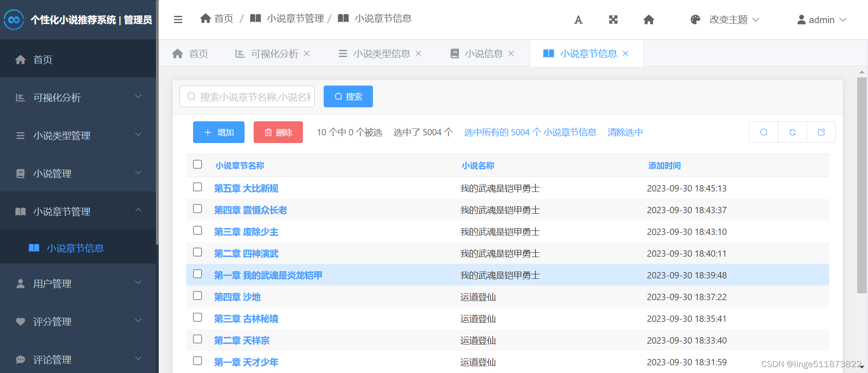Switch to the 首页 tab

(190, 53)
